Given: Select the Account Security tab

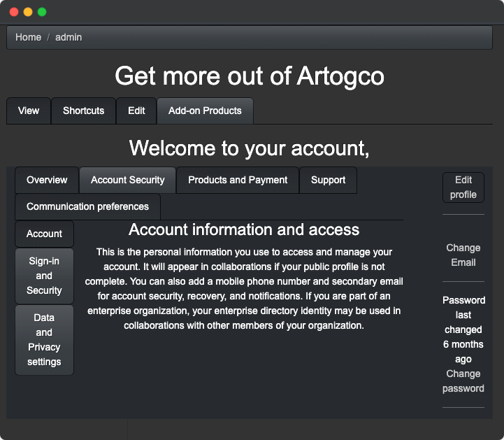Looking at the screenshot, I should 128,180.
